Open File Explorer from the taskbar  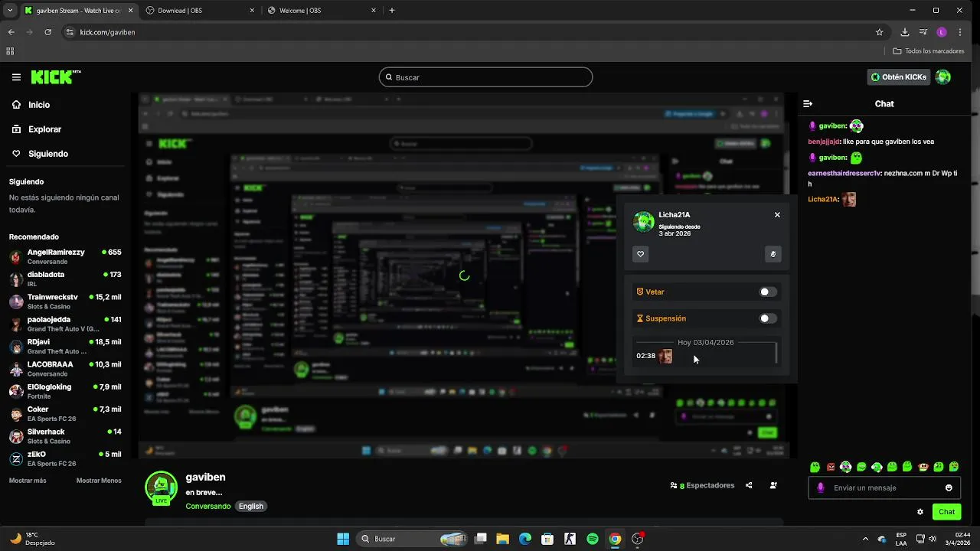coord(502,539)
